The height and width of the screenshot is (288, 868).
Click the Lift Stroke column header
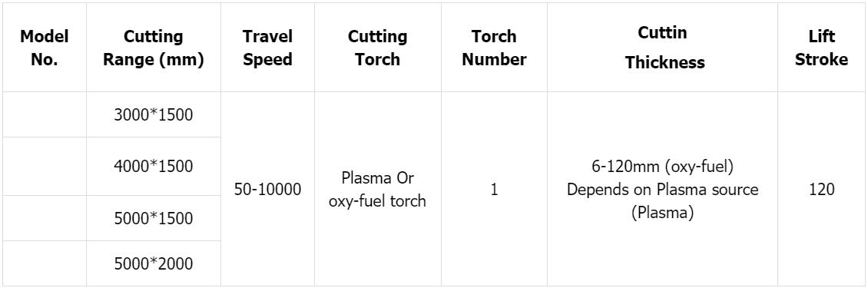(x=821, y=48)
